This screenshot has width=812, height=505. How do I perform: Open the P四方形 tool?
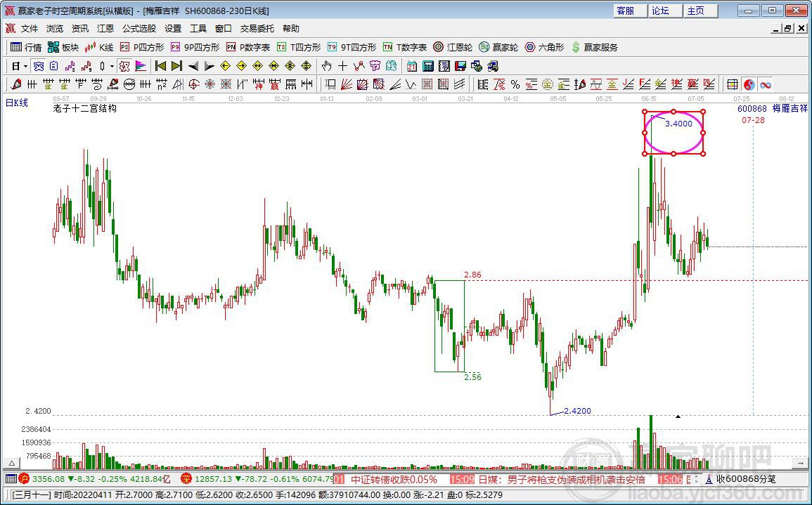click(x=142, y=47)
